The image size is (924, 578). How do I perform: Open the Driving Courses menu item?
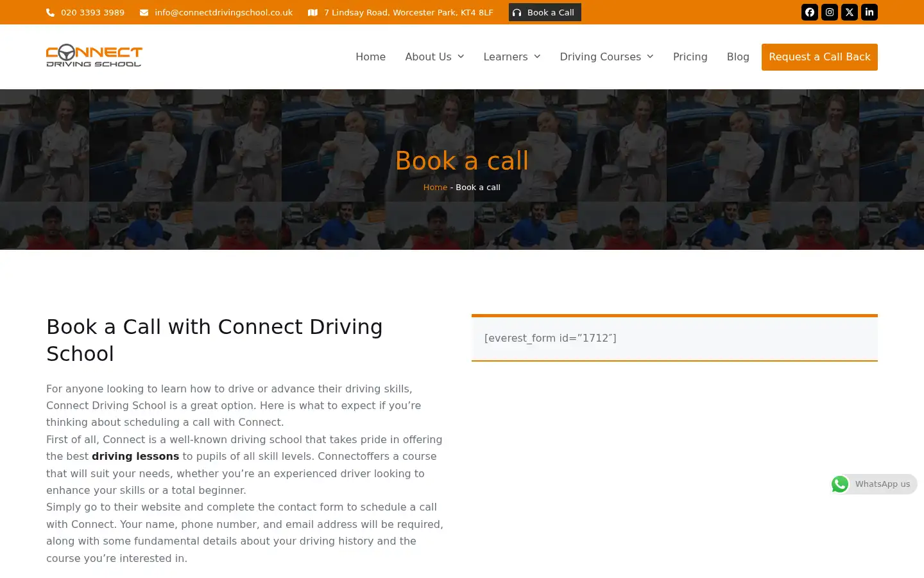[x=601, y=57]
